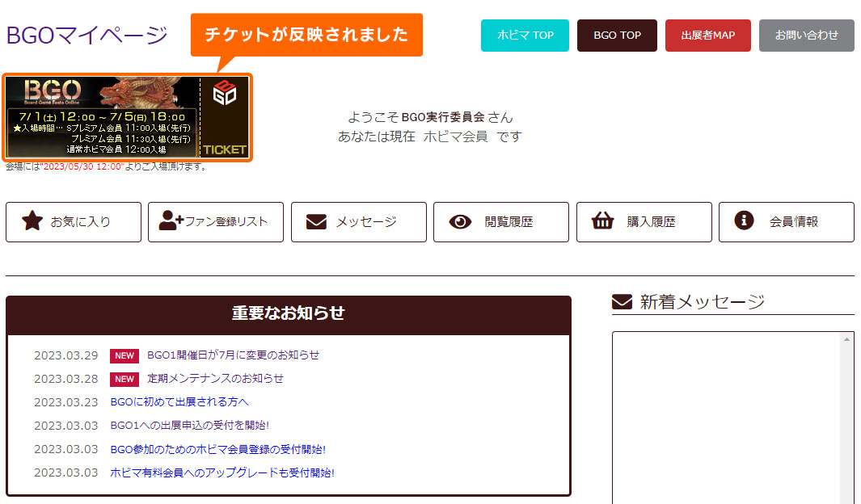
Task: Open the ホビマ TOP page
Action: coord(525,35)
